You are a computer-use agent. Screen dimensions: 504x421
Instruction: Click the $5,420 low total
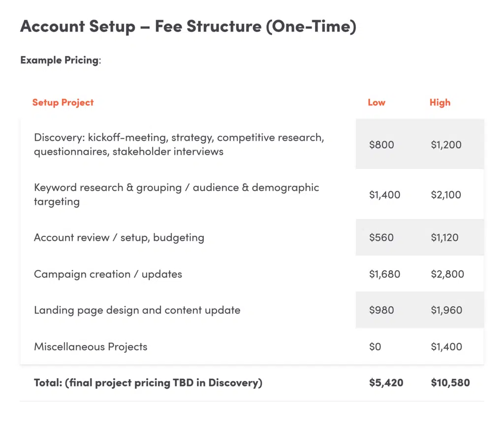(386, 383)
